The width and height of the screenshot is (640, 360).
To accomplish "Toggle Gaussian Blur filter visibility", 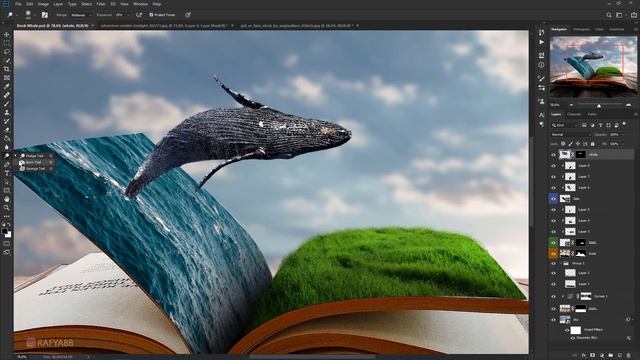I will 573,338.
